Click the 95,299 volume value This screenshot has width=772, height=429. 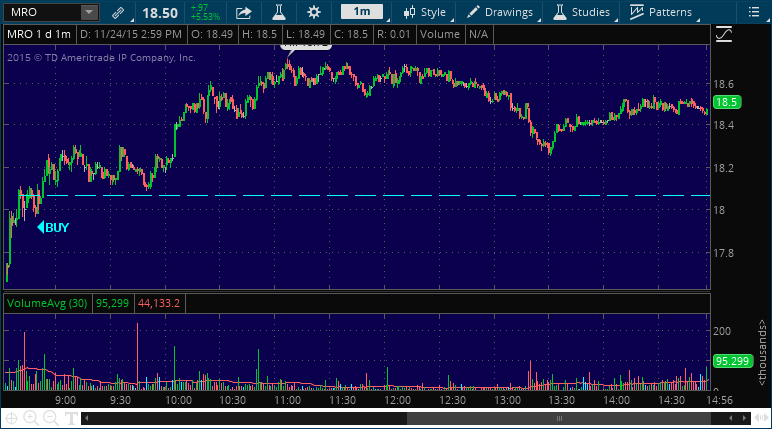click(112, 303)
